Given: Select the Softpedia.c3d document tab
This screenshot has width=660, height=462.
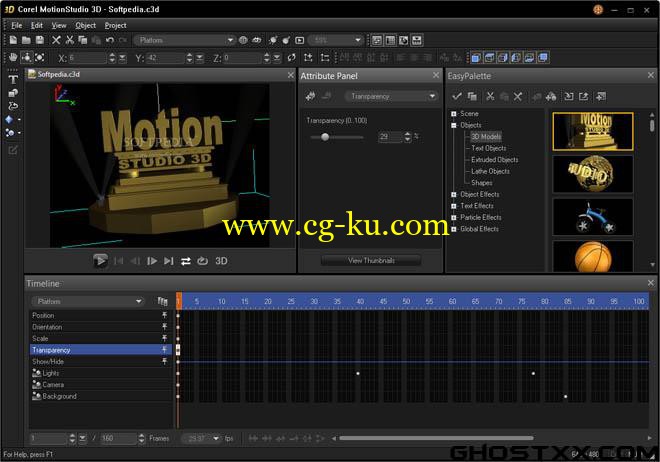Looking at the screenshot, I should [54, 74].
